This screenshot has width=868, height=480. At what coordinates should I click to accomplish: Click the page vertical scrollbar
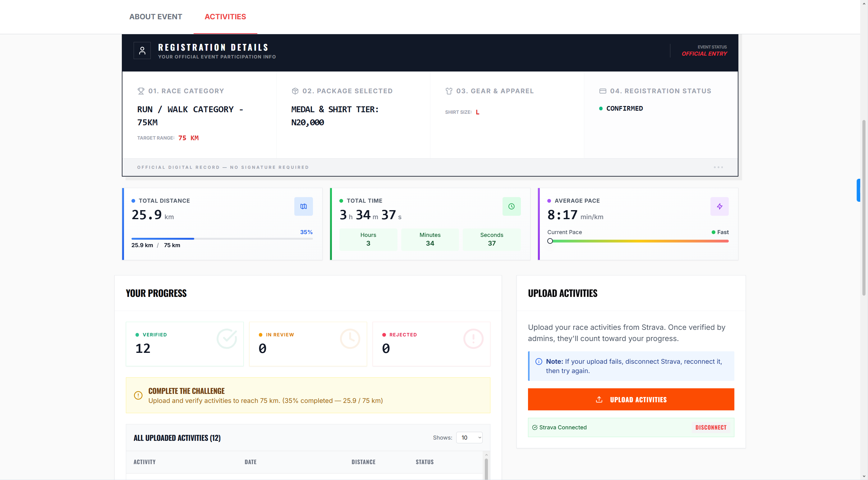click(x=864, y=207)
